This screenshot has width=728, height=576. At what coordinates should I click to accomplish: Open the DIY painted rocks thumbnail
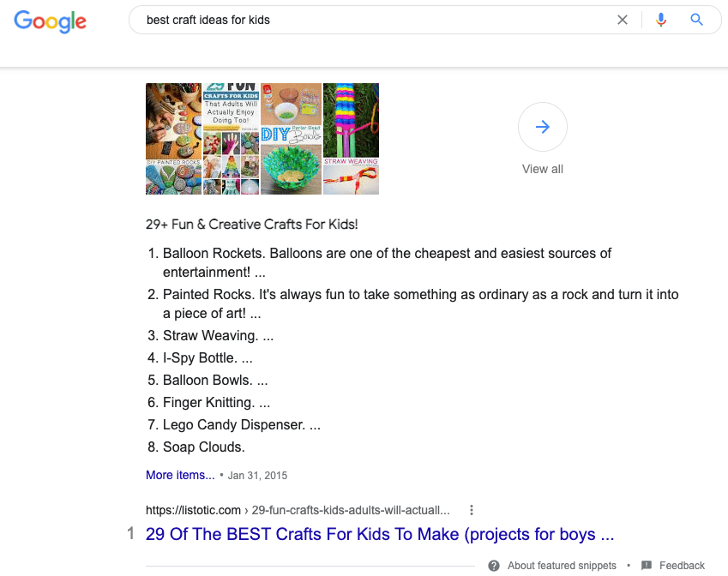174,139
